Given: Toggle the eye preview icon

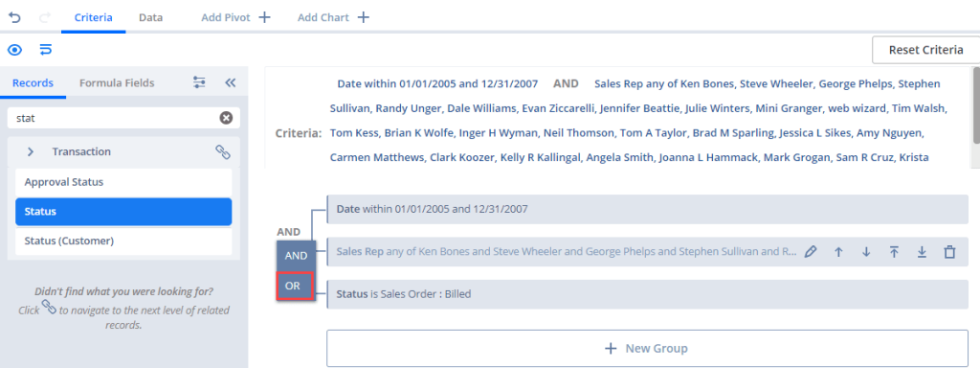Looking at the screenshot, I should pos(14,50).
